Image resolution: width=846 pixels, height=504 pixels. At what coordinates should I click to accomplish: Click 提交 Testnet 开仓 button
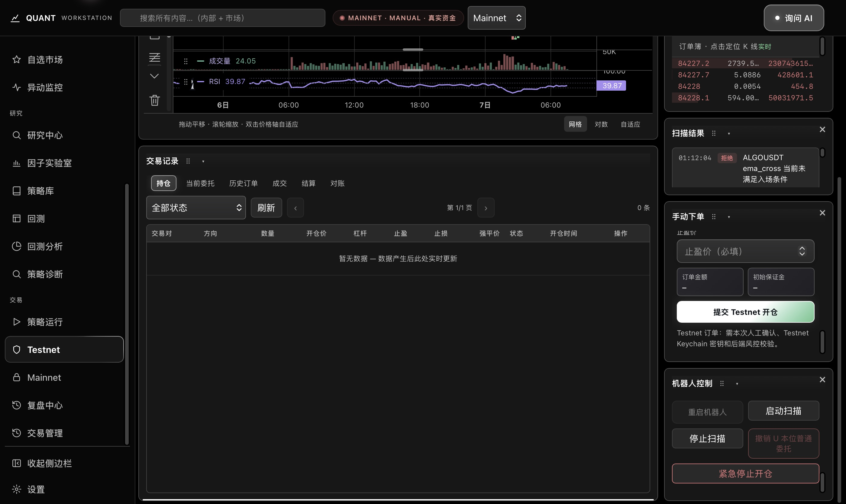(x=745, y=312)
